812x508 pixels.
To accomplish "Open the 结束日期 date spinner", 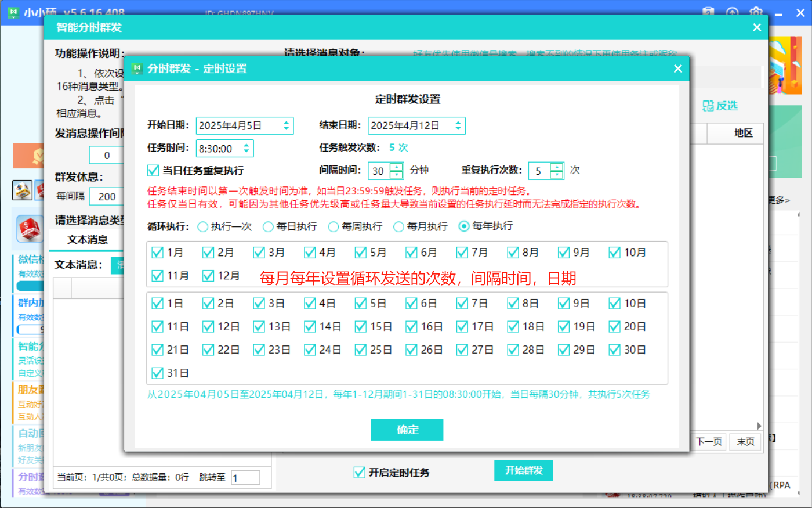I will (458, 125).
